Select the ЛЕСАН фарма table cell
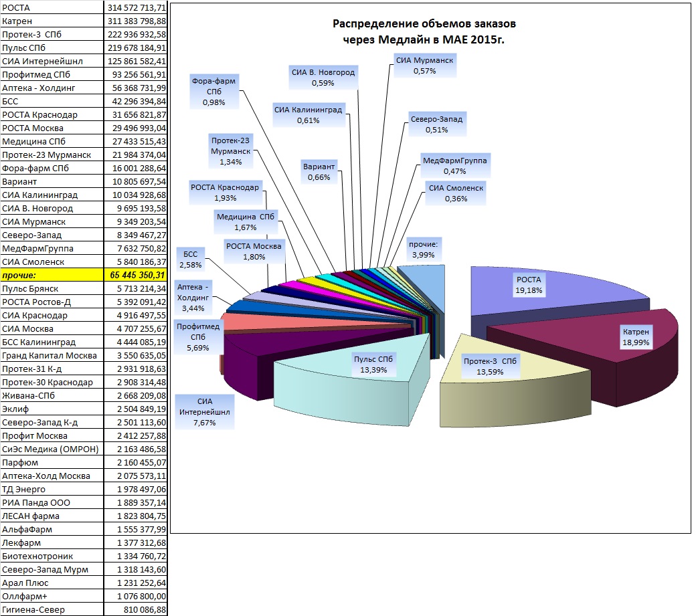The height and width of the screenshot is (616, 696). (x=52, y=516)
